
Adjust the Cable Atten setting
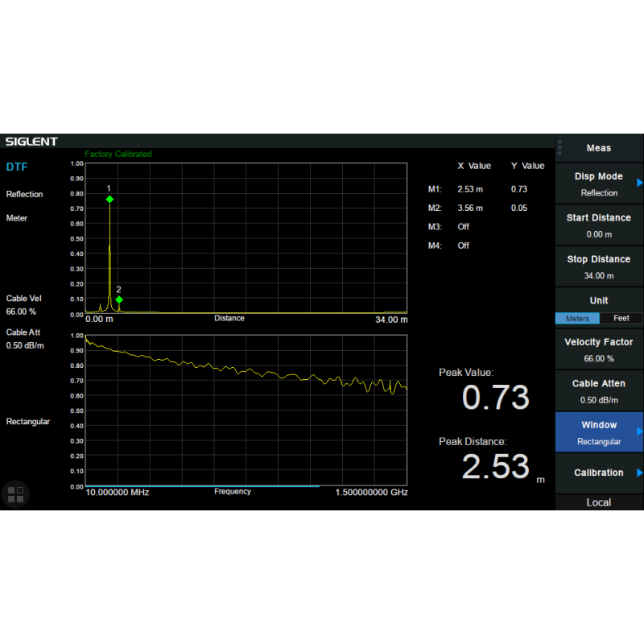[x=599, y=391]
